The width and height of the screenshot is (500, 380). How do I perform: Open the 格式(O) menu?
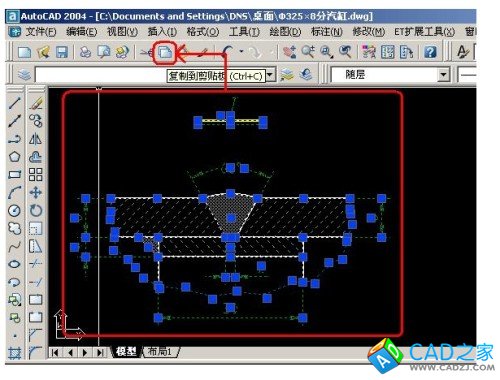point(203,32)
